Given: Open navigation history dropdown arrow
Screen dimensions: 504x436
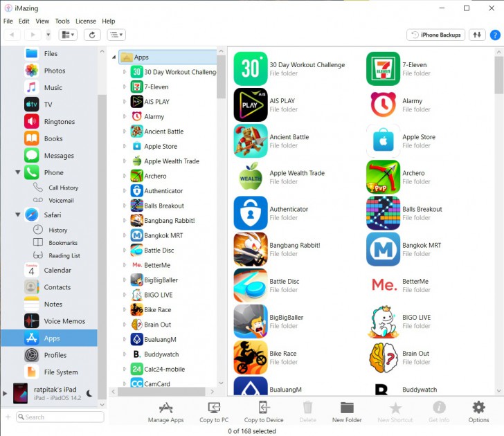Looking at the screenshot, I should pos(48,35).
